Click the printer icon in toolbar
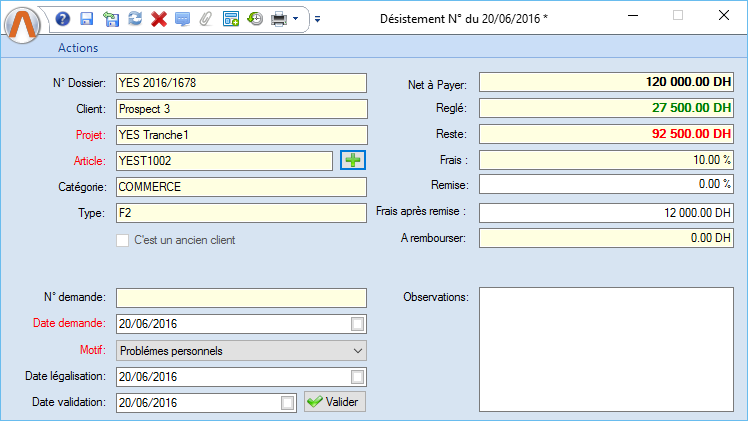 [280, 18]
